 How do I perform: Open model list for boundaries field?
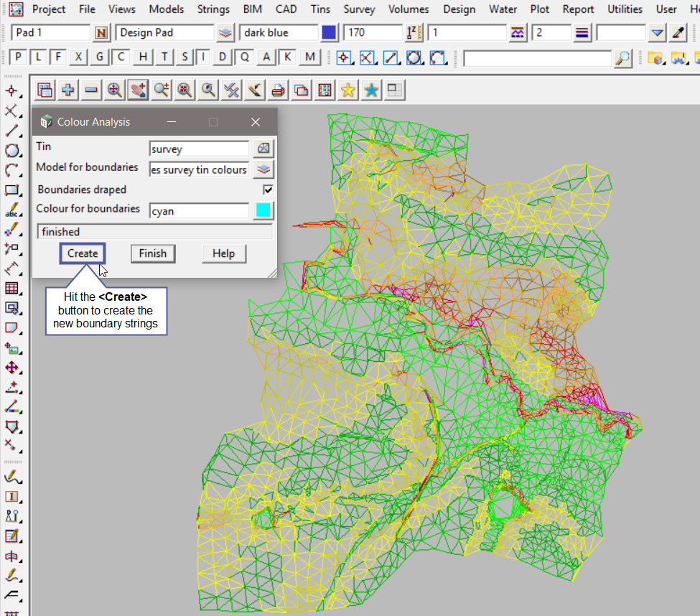264,169
